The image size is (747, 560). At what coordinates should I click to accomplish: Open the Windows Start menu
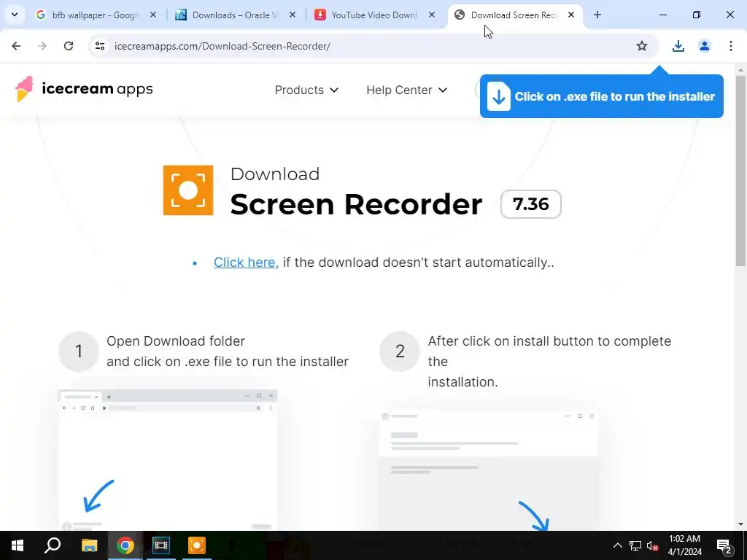18,545
